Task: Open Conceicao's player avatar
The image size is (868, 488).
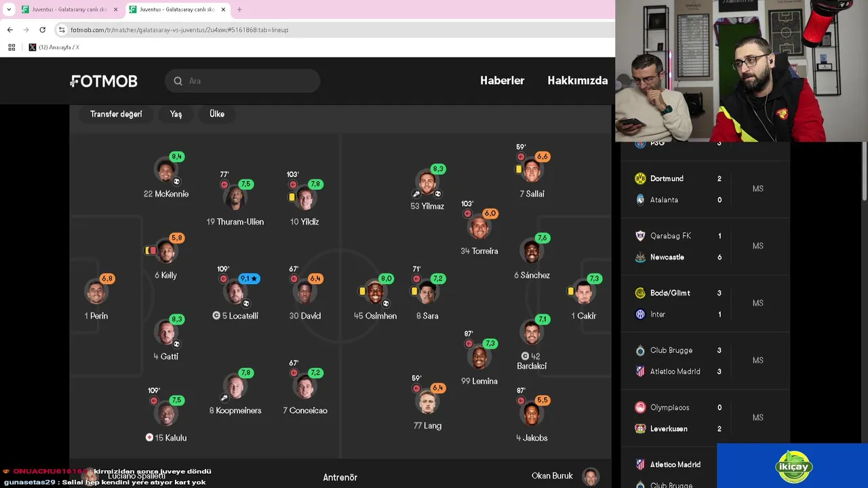Action: 304,387
